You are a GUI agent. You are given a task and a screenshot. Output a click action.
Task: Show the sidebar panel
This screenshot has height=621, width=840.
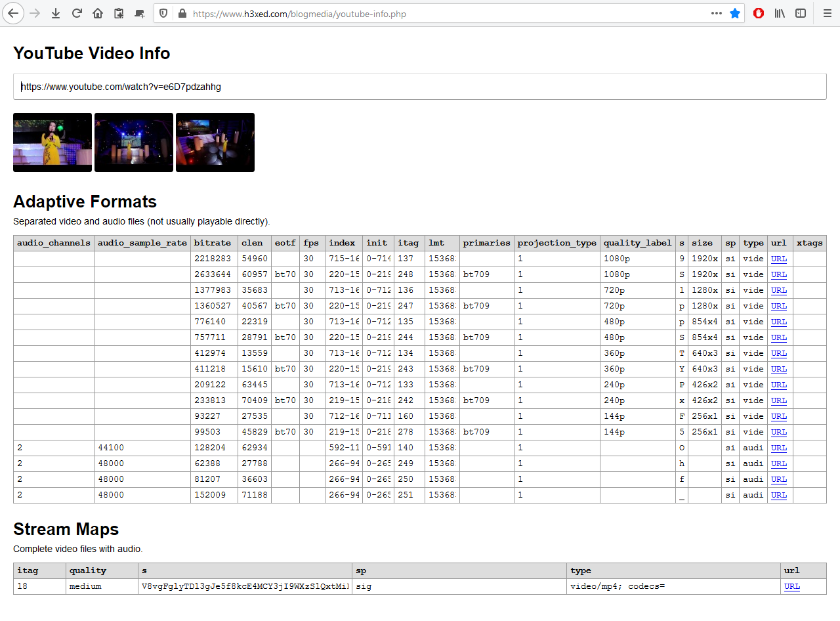[x=801, y=13]
